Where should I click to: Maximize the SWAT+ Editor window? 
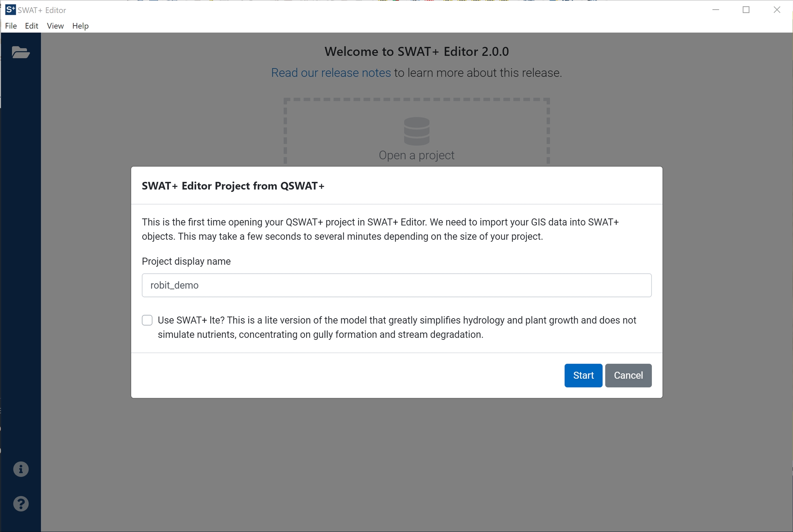click(746, 10)
